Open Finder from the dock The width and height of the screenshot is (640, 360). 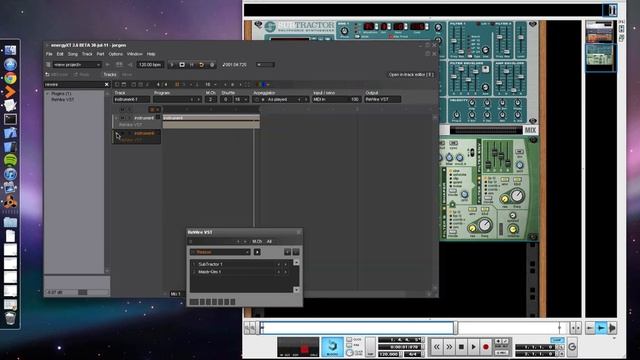[10, 51]
